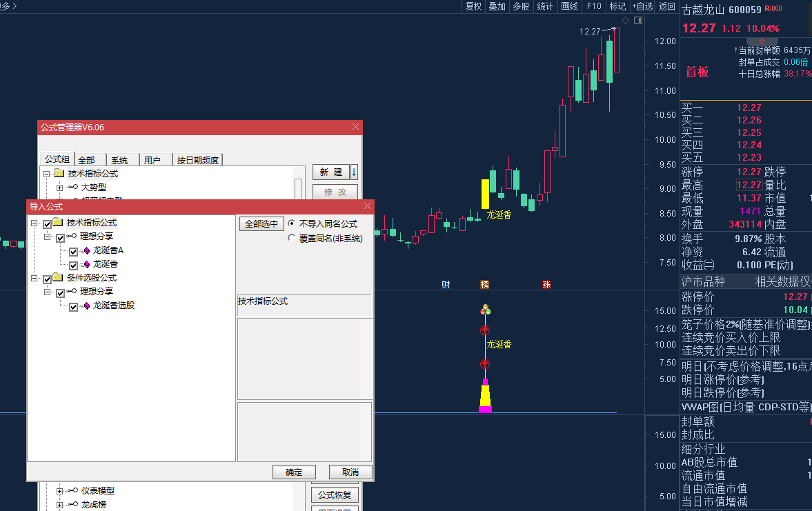812x511 pixels.
Task: Close the 导入公式 dialog
Action: (367, 206)
